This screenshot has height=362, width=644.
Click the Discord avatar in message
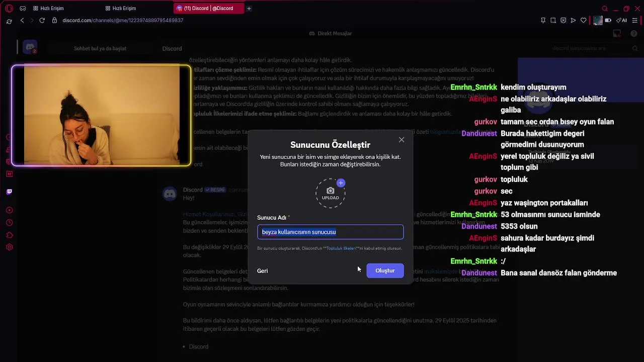[170, 194]
